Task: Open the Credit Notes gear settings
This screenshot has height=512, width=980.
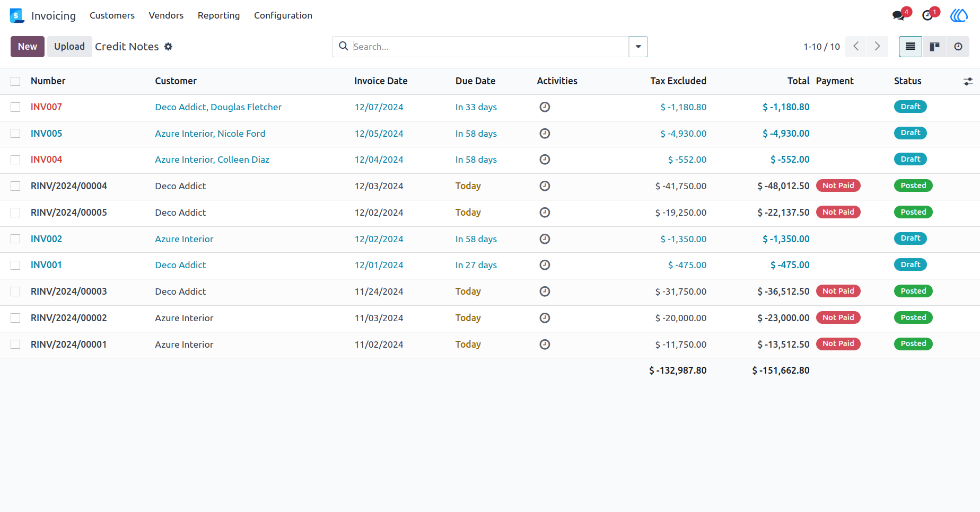Action: click(168, 47)
